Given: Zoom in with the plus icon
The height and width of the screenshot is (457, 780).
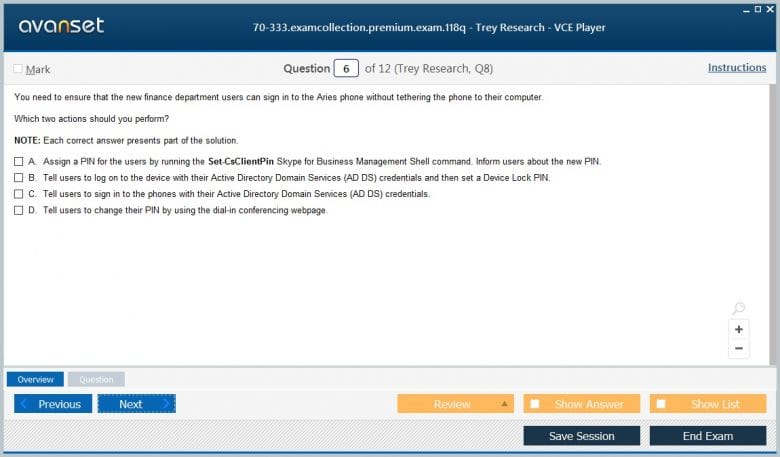Looking at the screenshot, I should click(739, 329).
